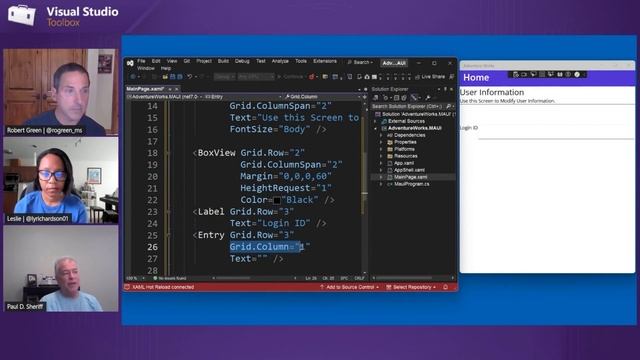
Task: Click the CRLF line ending indicator
Action: click(359, 278)
